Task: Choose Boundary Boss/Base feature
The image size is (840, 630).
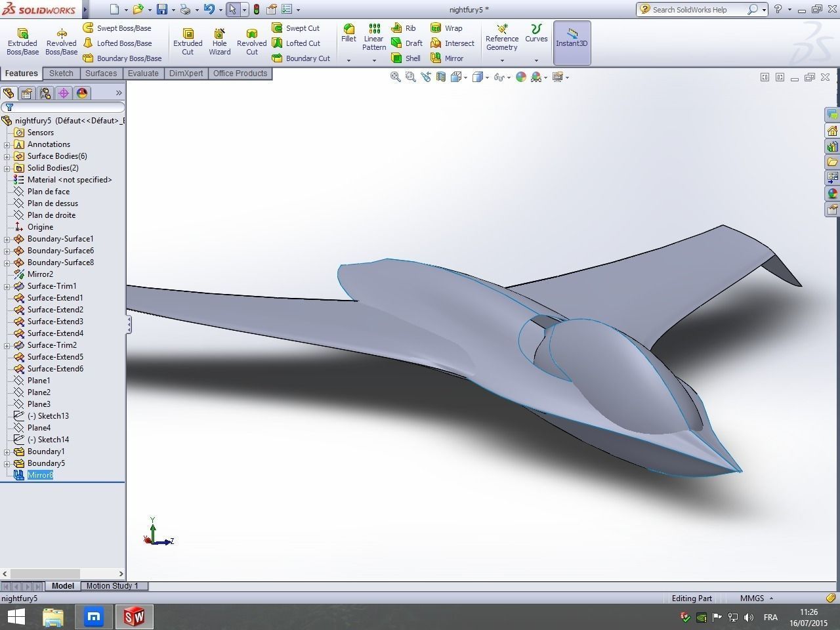Action: point(122,58)
